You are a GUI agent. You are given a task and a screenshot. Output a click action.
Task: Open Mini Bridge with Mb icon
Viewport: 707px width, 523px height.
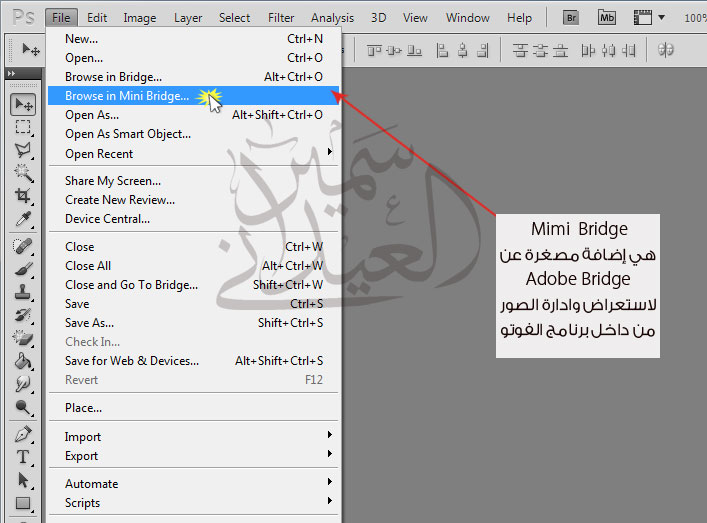[606, 18]
